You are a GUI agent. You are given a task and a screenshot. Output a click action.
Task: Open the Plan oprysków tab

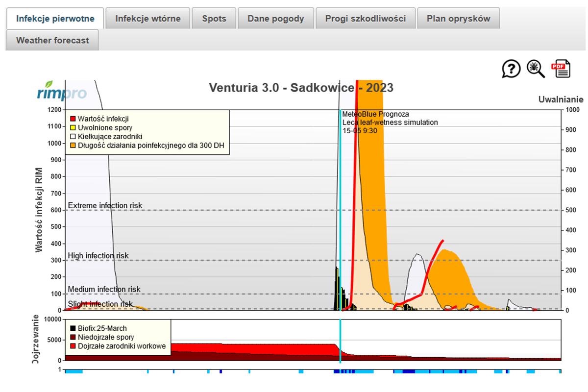[x=458, y=19]
